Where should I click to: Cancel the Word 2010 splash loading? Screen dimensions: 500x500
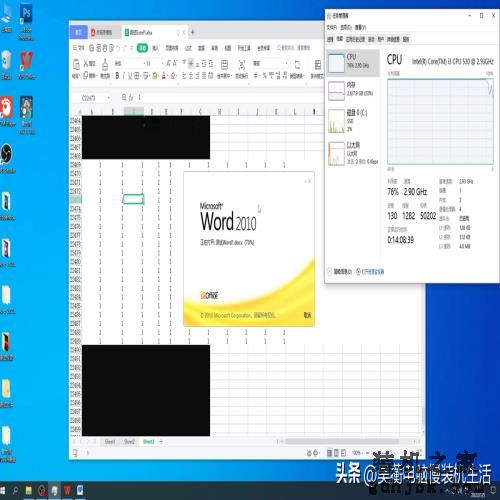pyautogui.click(x=307, y=315)
